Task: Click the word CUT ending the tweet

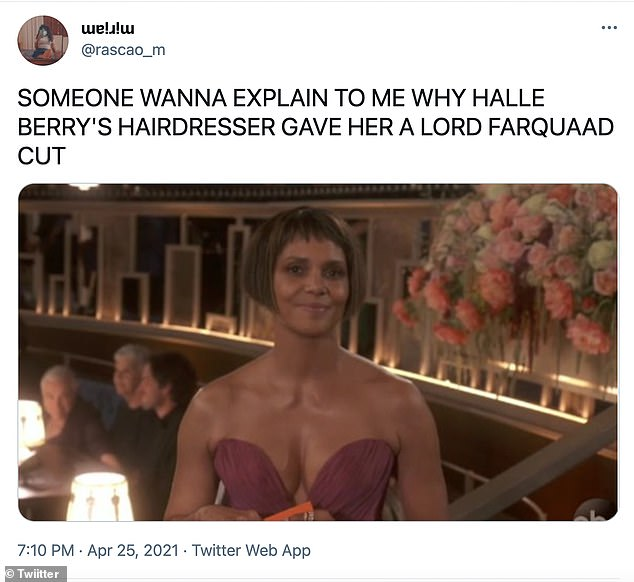Action: 41,156
